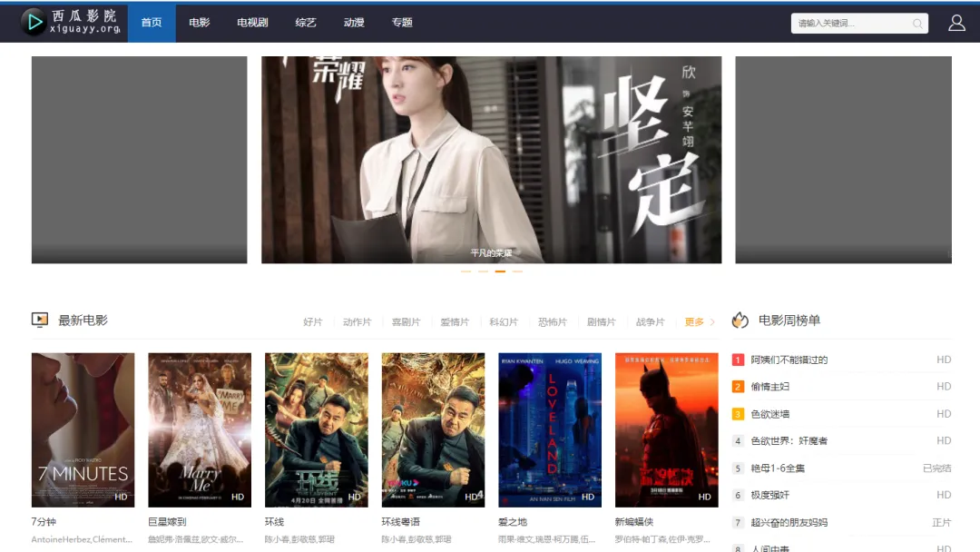
Task: Open the 平凡的荣耀 carousel banner
Action: click(491, 160)
